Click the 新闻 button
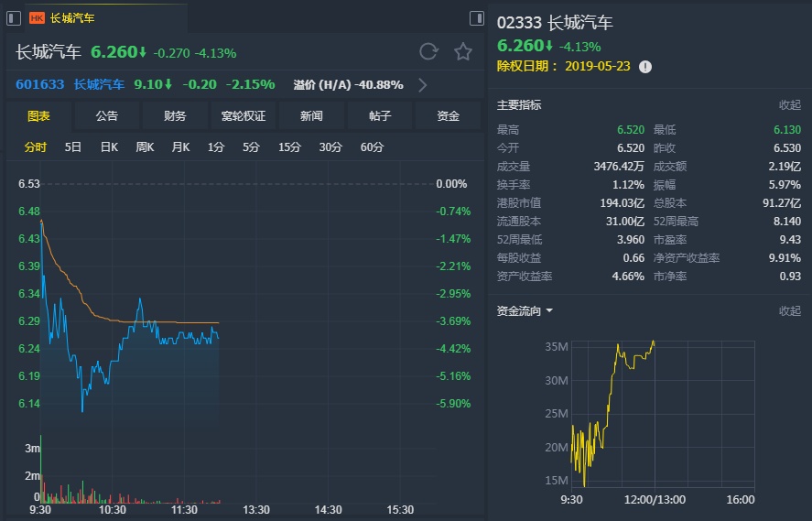 click(x=311, y=116)
